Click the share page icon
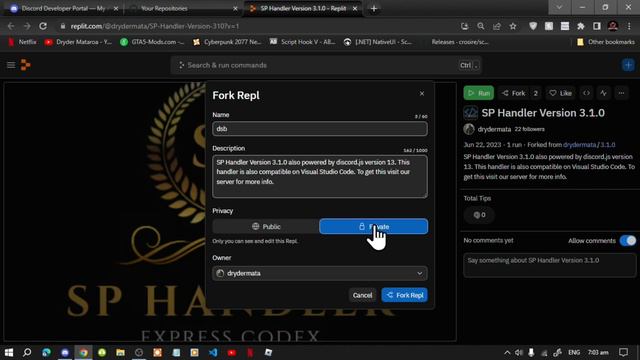Image resolution: width=640 pixels, height=360 pixels. pos(497,26)
